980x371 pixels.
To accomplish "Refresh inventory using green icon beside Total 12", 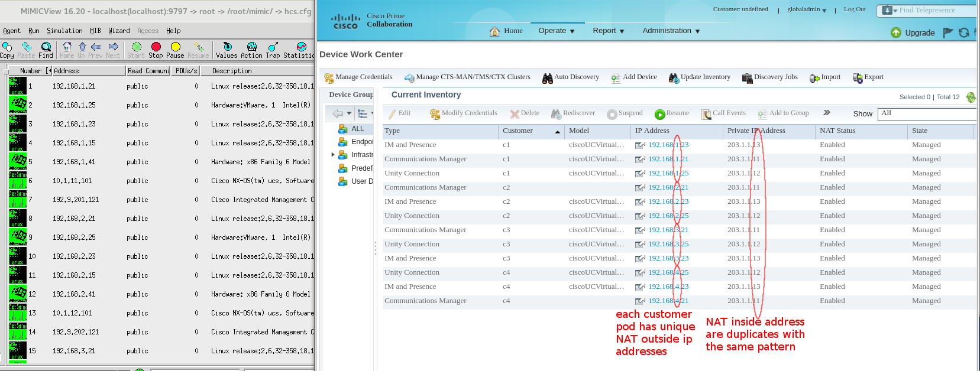I will pyautogui.click(x=971, y=97).
